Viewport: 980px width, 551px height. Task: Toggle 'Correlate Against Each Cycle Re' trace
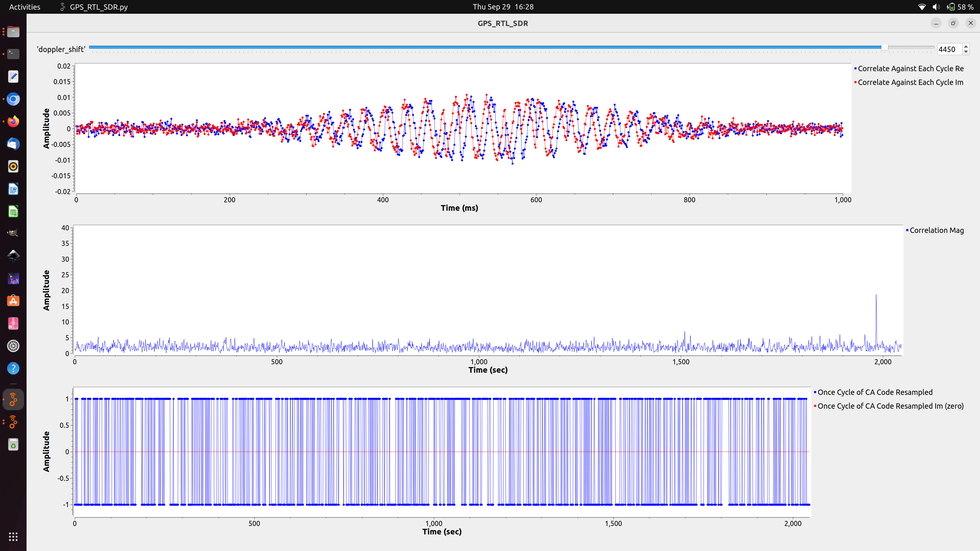click(910, 68)
